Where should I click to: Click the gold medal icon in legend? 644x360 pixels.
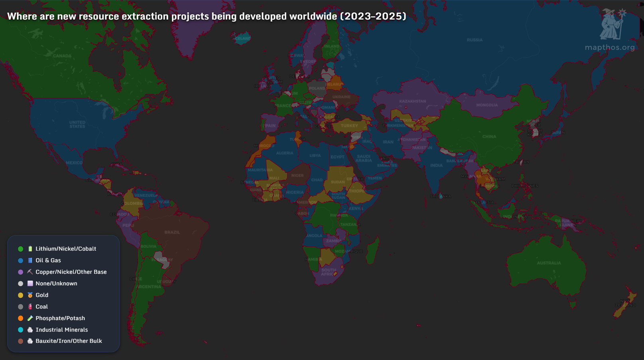pyautogui.click(x=30, y=295)
